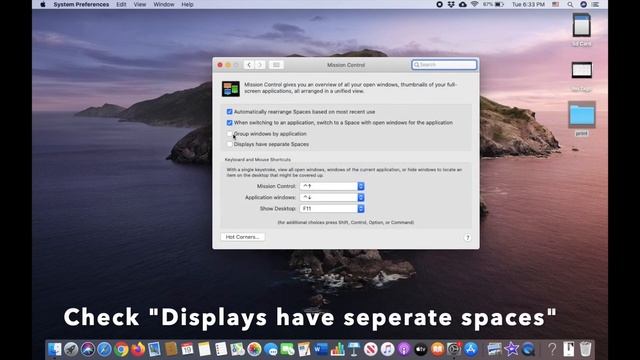Open the Window menu
Screen dimensions: 640x360
pyautogui.click(x=164, y=4)
